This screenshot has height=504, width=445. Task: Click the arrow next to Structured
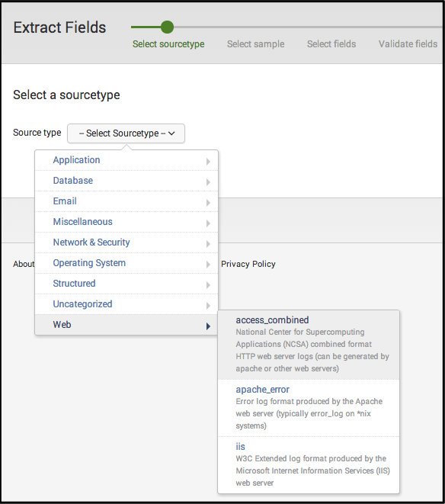click(208, 284)
